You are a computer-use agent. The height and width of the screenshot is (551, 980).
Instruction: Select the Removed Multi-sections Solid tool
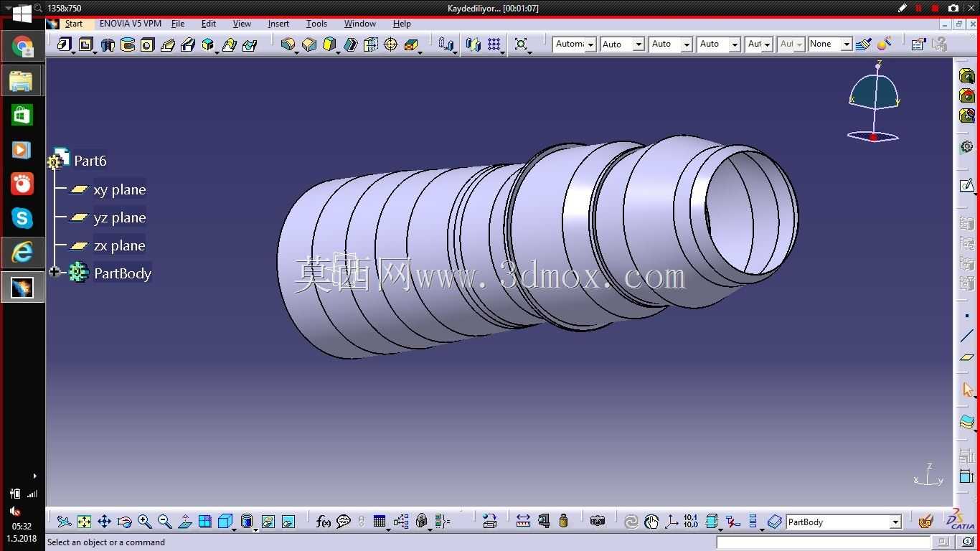tap(250, 44)
